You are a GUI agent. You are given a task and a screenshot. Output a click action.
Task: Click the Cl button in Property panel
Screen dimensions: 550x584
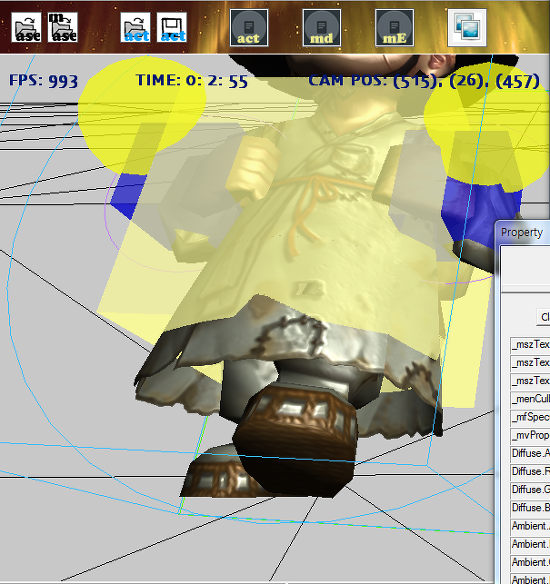pyautogui.click(x=543, y=317)
